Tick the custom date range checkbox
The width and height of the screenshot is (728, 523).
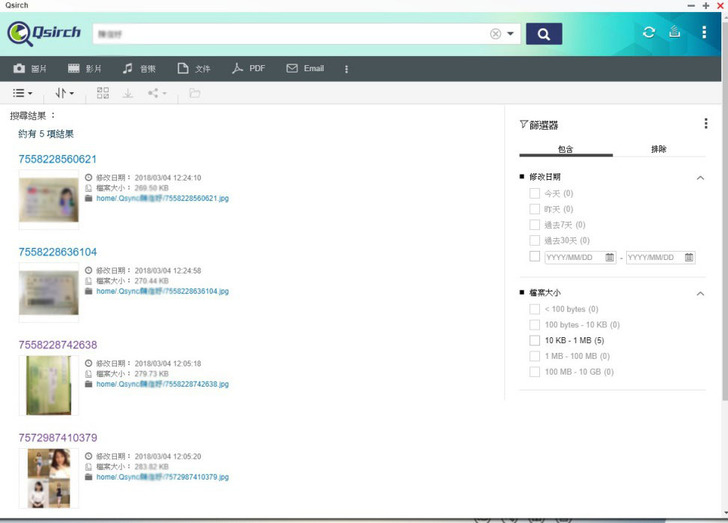(534, 256)
